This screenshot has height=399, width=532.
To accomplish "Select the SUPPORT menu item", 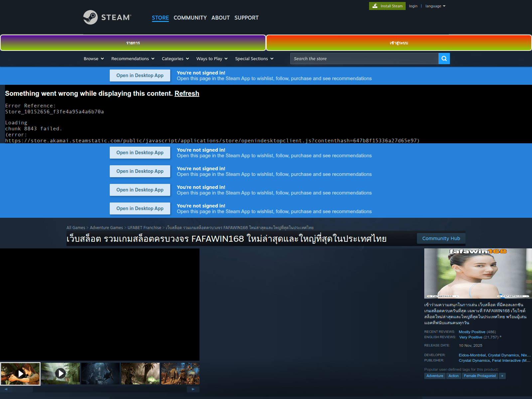I will [246, 18].
